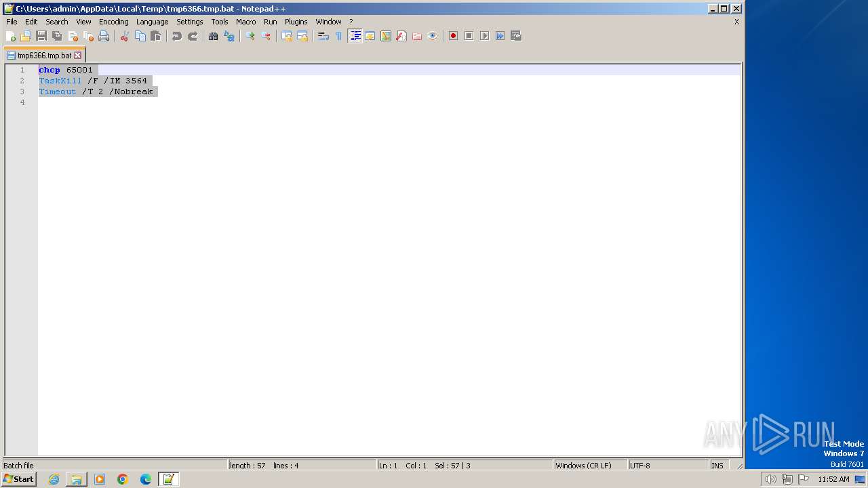
Task: Open the Macro menu
Action: click(x=246, y=22)
